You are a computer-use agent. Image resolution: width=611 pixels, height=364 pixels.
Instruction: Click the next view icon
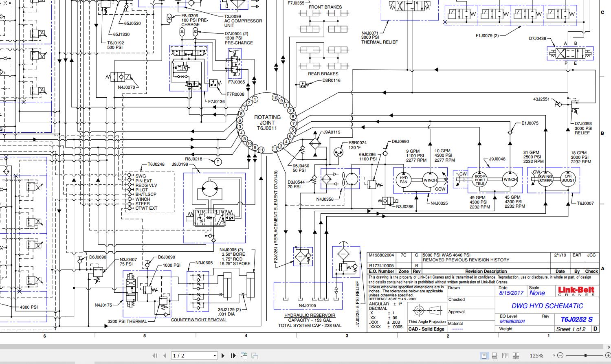click(254, 355)
